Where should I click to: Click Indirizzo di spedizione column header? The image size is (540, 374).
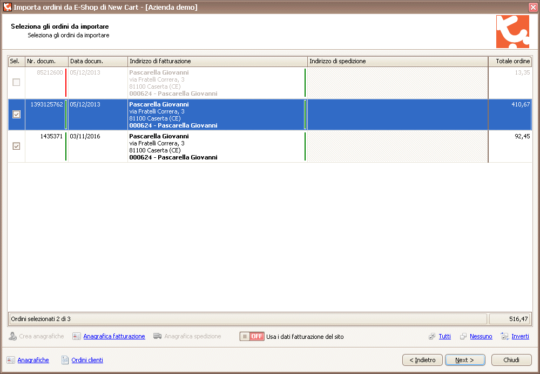[398, 61]
